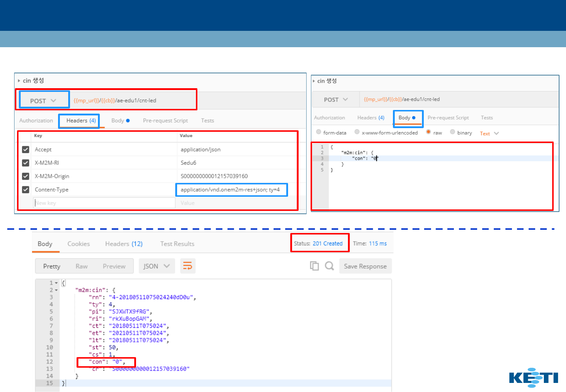Click the 'X-M2M-RI' key cell

pyautogui.click(x=47, y=163)
